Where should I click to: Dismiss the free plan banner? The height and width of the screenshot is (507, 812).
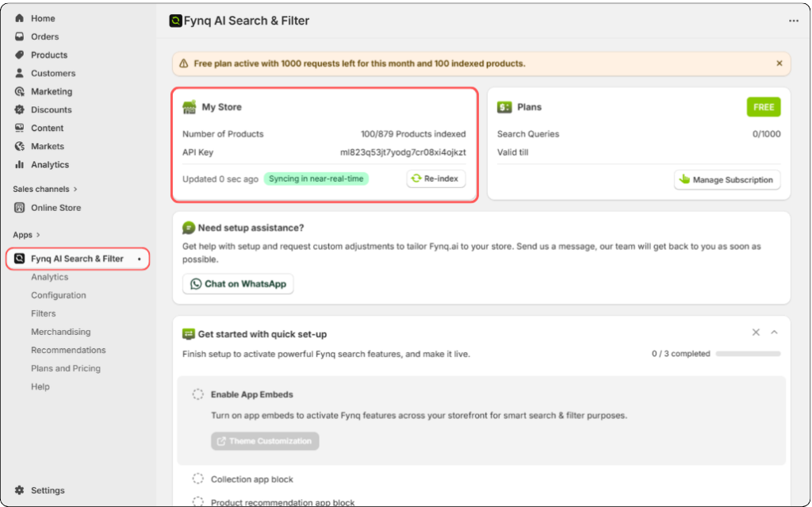point(779,63)
